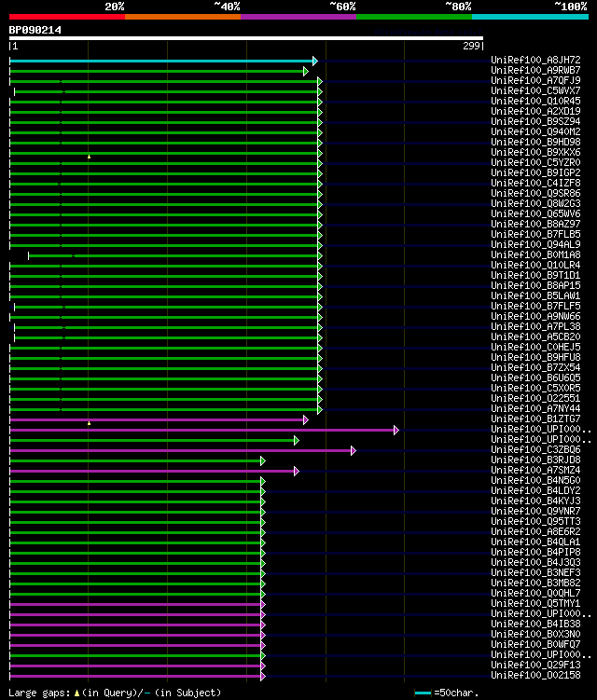
Task: Click the purple arrowhead on the O02158 row
Action: click(x=263, y=677)
